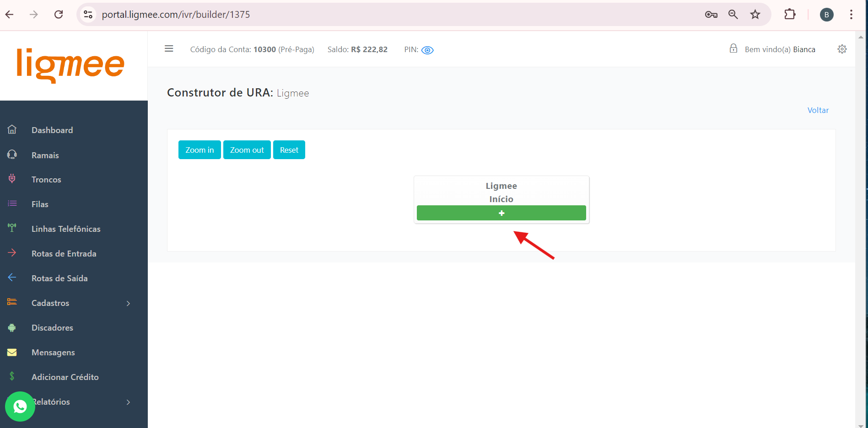Click the green plus button under Início
Image resolution: width=868 pixels, height=428 pixels.
tap(501, 213)
